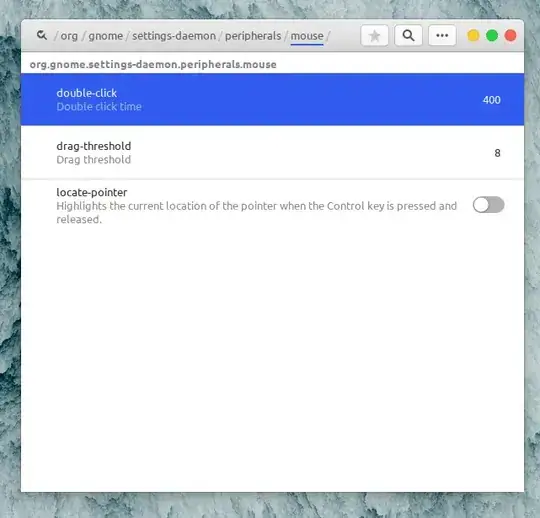
Task: Click the dconf path search icon
Action: point(42,35)
